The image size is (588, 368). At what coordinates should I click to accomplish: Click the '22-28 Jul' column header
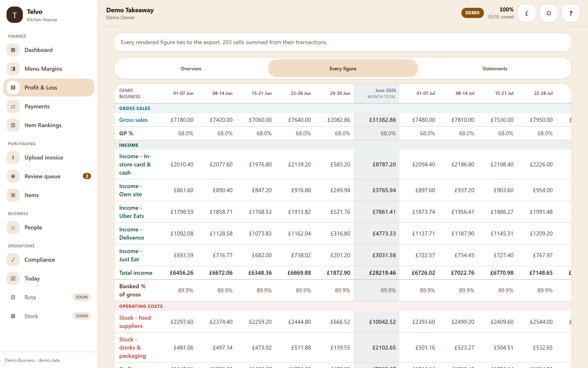[x=543, y=93]
